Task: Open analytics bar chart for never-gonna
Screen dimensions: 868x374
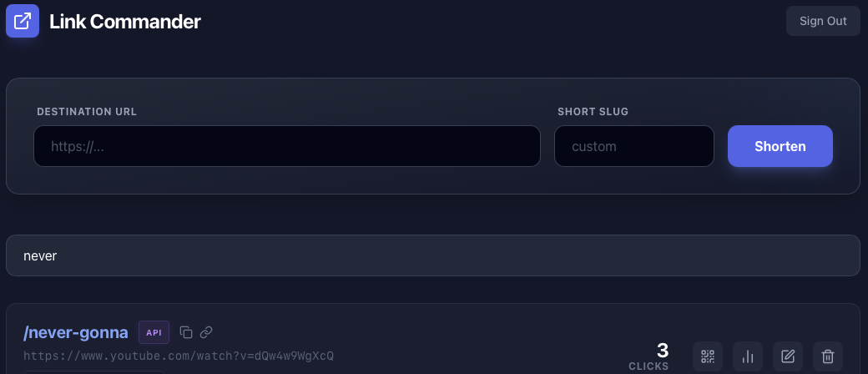Action: click(x=747, y=356)
